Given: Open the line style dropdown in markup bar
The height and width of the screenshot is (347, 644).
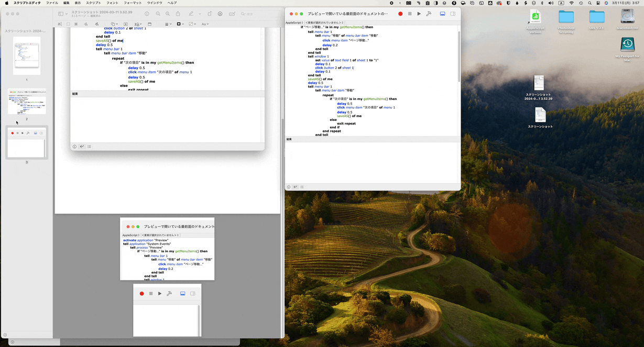Looking at the screenshot, I should click(x=168, y=24).
